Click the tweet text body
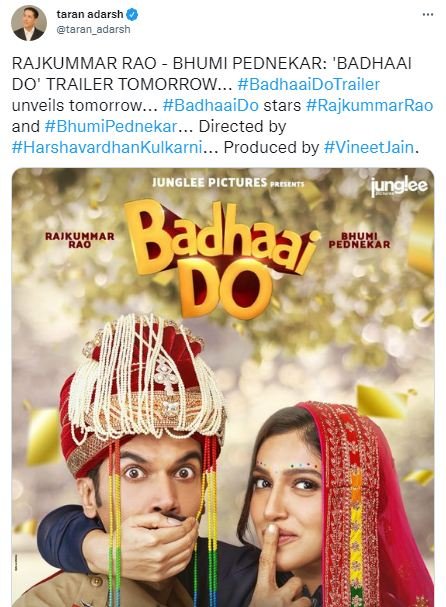The height and width of the screenshot is (607, 446). (x=222, y=105)
